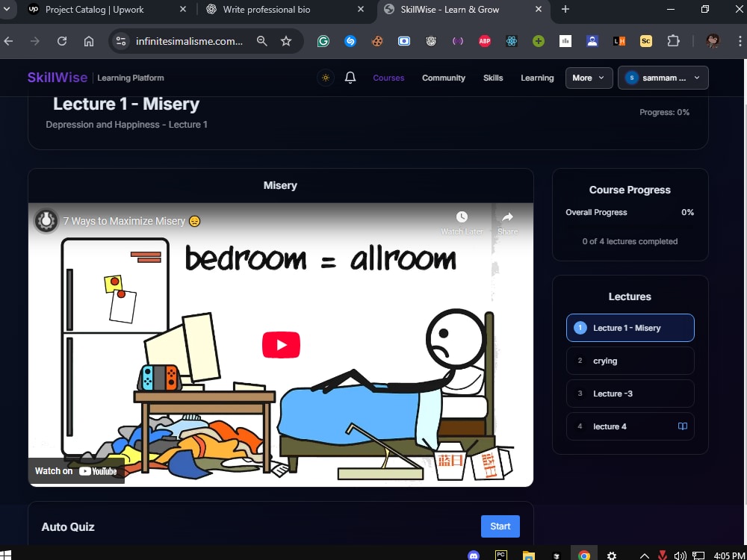The image size is (747, 560).
Task: Click the site information icon in address bar
Action: [x=120, y=41]
